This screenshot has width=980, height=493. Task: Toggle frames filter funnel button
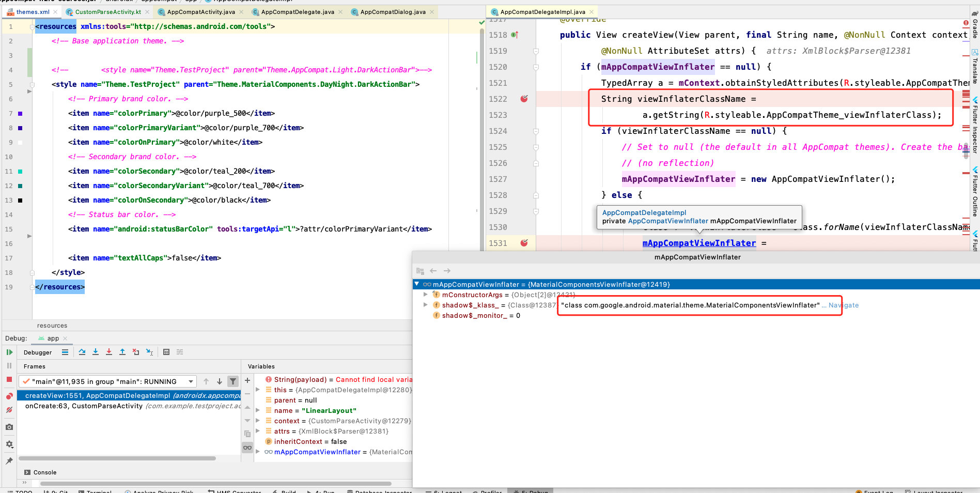pyautogui.click(x=233, y=381)
